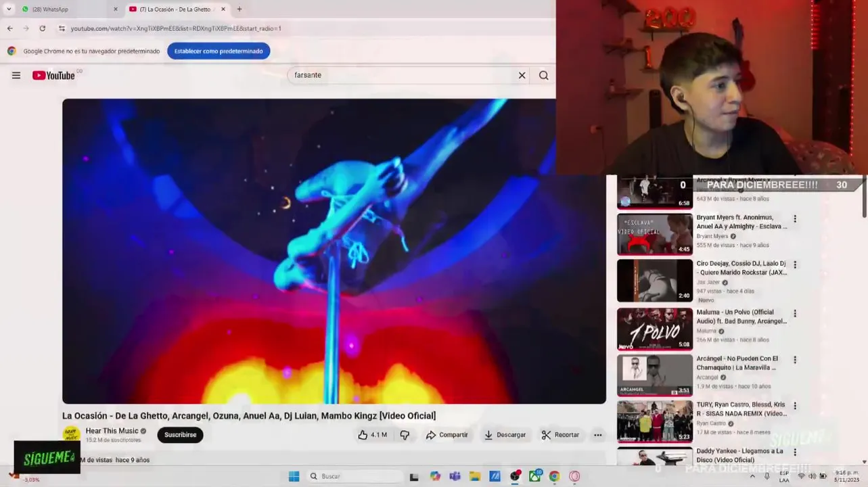The image size is (868, 487).
Task: Launch Copilot from taskbar
Action: coord(435,476)
